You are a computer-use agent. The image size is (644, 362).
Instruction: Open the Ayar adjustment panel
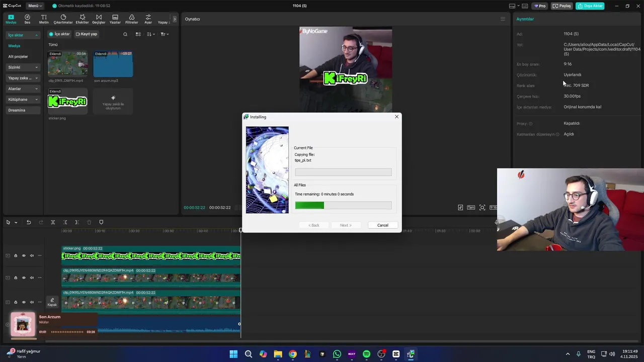(x=148, y=19)
